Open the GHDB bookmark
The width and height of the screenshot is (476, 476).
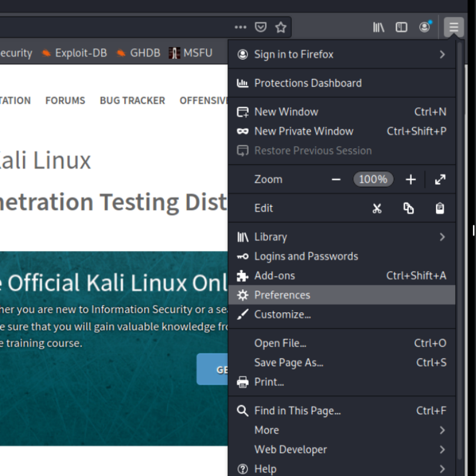[138, 53]
